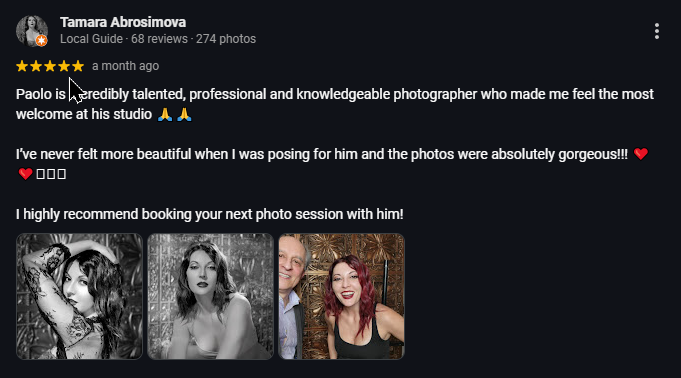Click the 68 reviews count
The height and width of the screenshot is (378, 681).
159,39
